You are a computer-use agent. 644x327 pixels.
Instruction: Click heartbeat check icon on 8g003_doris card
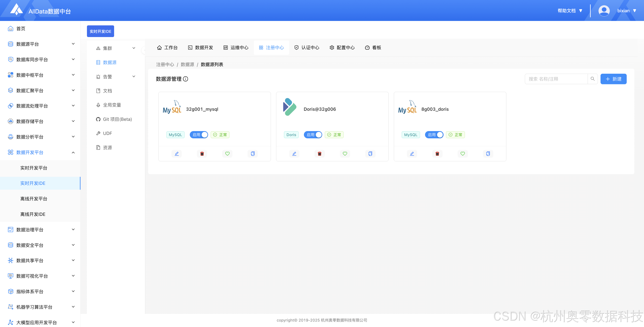click(x=462, y=154)
